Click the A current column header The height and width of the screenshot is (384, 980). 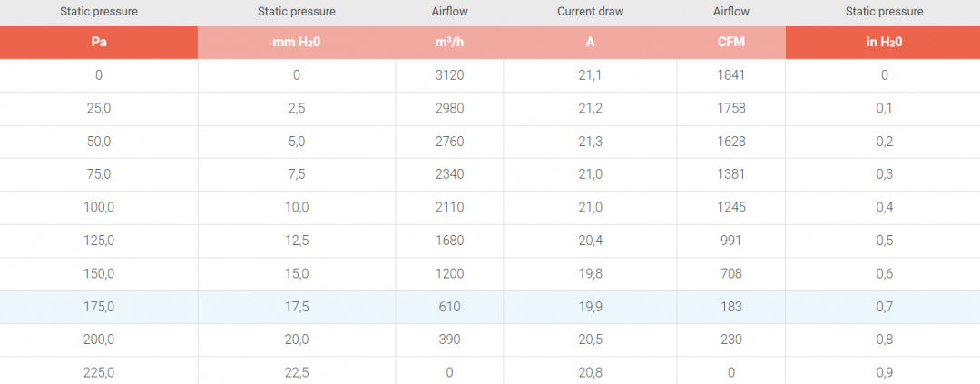(590, 43)
